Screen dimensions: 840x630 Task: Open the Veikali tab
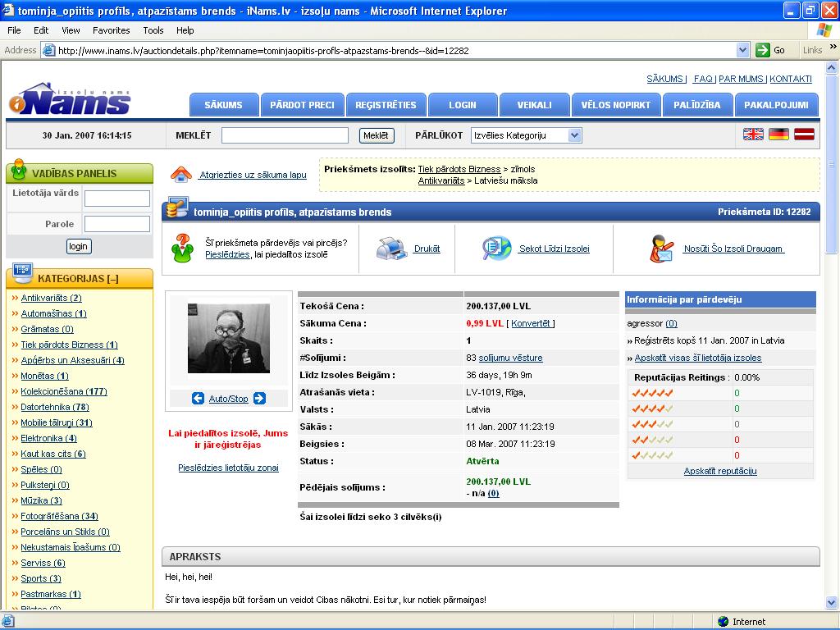coord(534,105)
